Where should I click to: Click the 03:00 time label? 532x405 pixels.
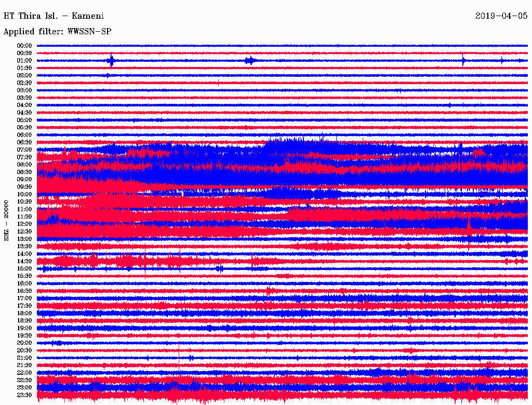coord(24,90)
